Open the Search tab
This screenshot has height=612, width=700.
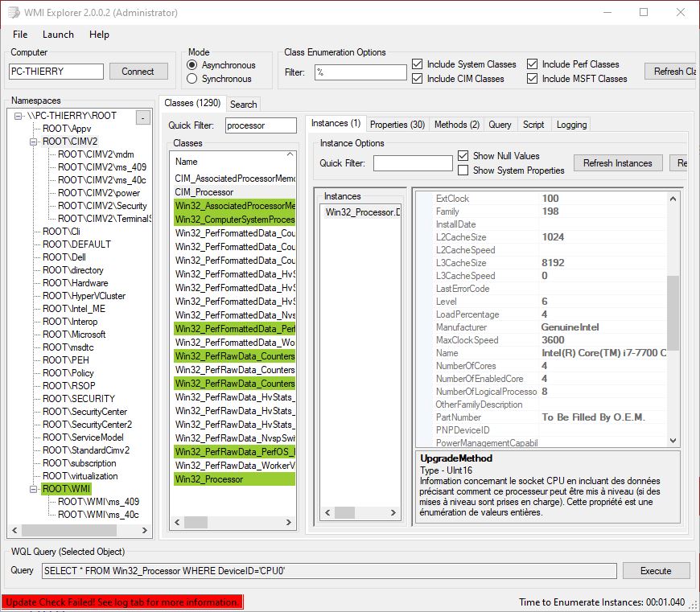243,105
